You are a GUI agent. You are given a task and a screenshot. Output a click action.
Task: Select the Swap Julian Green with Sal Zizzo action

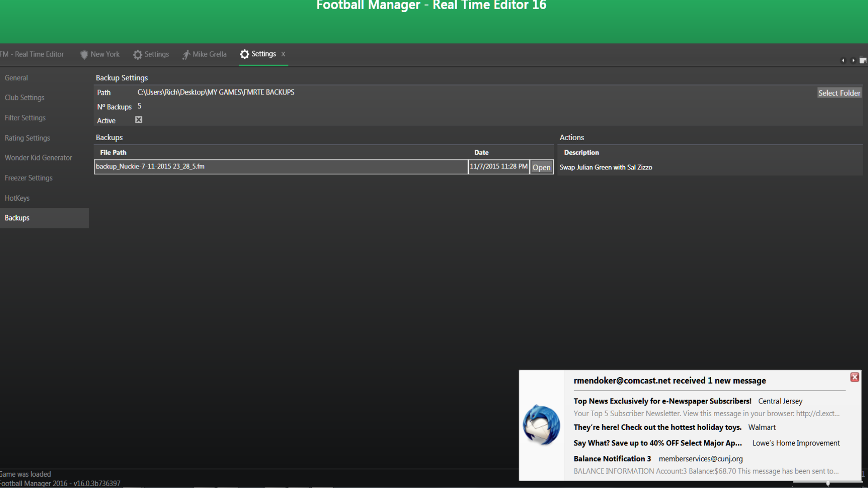tap(606, 167)
